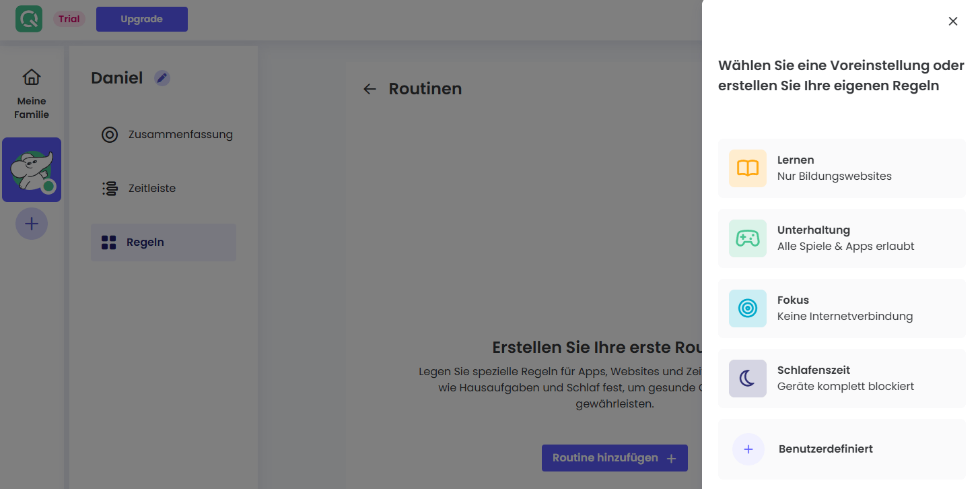
Task: Go back using the Routinen arrow
Action: [370, 89]
